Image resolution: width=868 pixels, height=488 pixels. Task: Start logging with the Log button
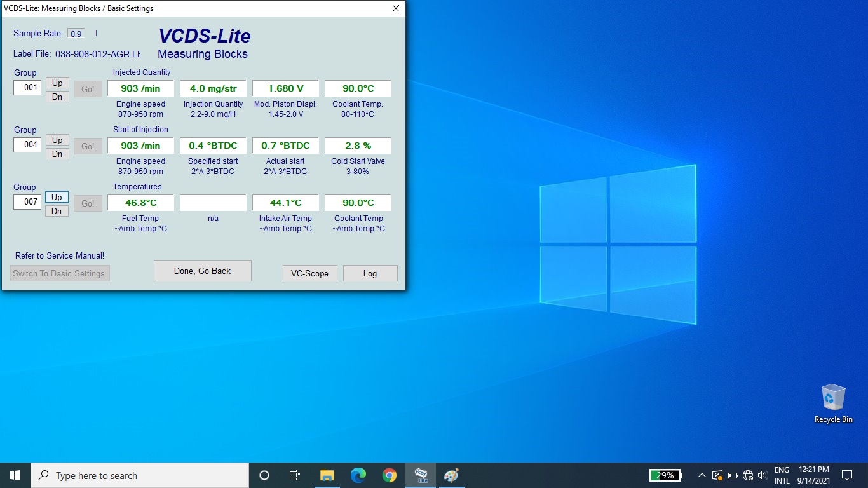coord(370,273)
